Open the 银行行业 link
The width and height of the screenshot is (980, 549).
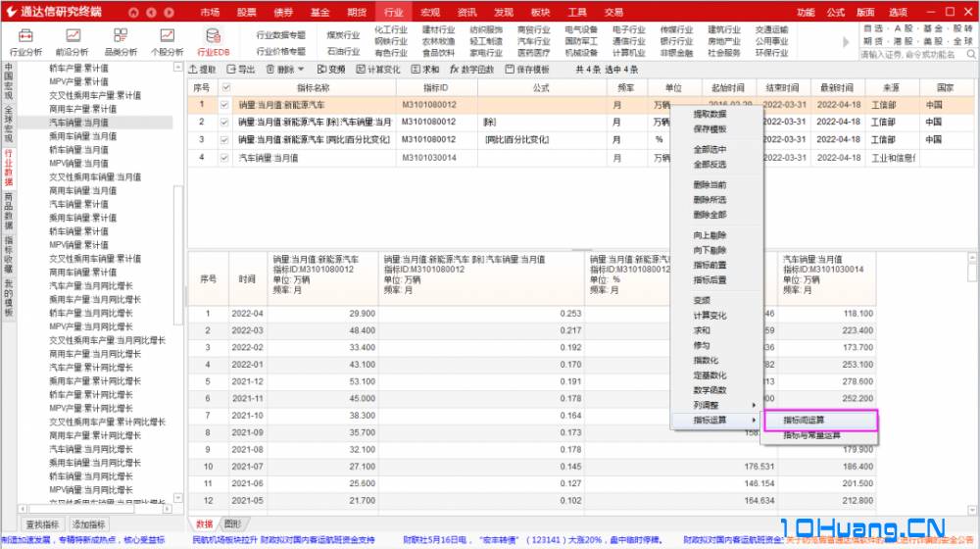click(x=677, y=41)
